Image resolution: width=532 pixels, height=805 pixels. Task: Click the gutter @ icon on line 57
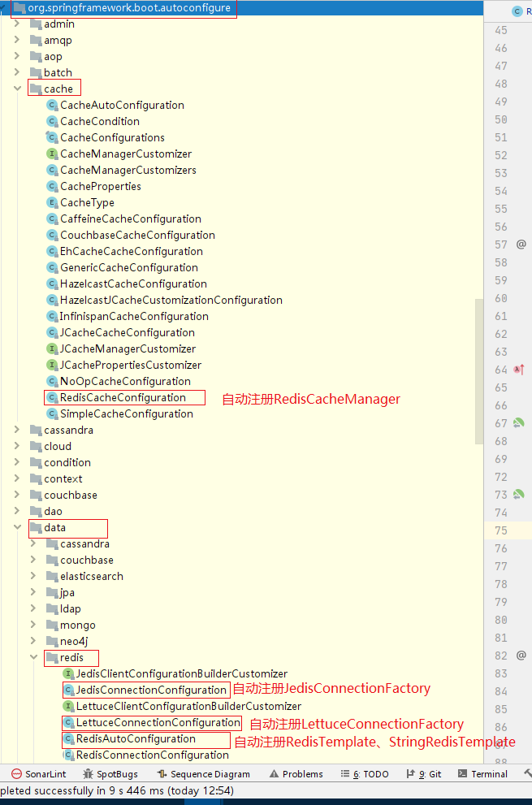[x=521, y=244]
